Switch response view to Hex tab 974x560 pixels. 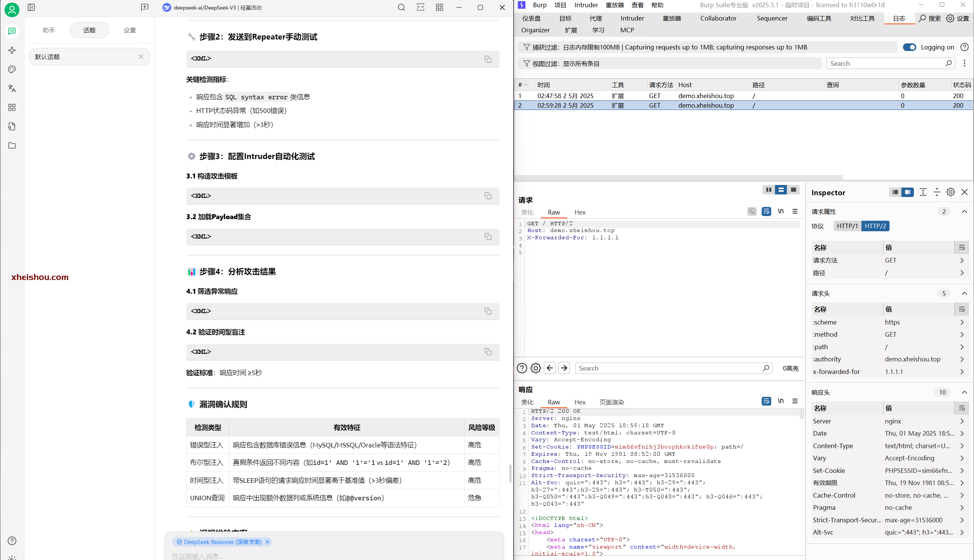[x=580, y=402]
